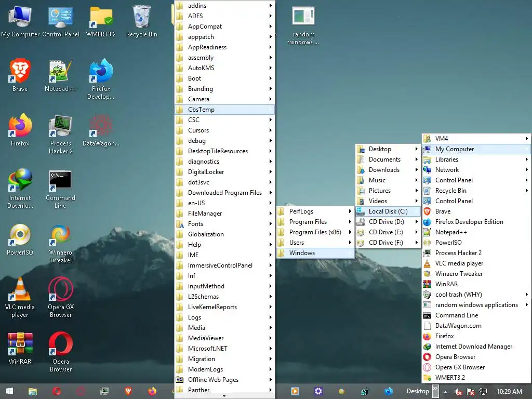Expand the CD Drive (D:) submenu arrow
Screen dimensions: 532x399
[x=416, y=221]
